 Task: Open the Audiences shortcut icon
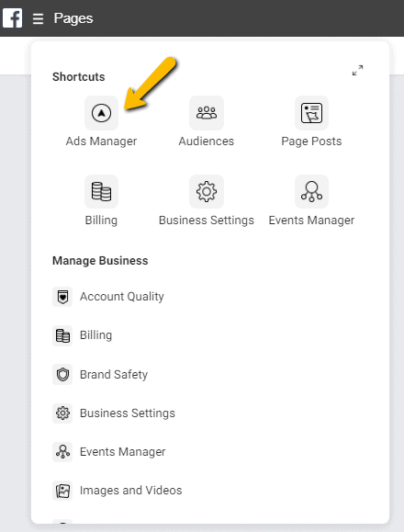[x=207, y=113]
